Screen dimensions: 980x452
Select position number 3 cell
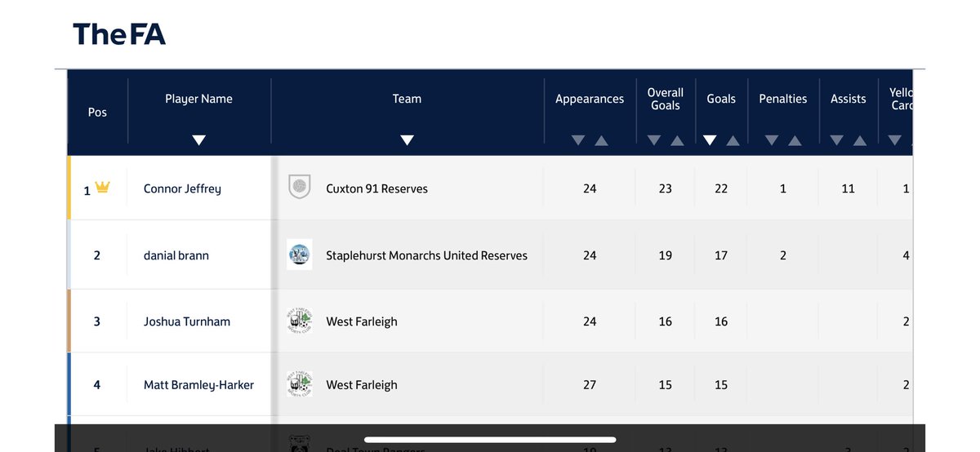(97, 321)
